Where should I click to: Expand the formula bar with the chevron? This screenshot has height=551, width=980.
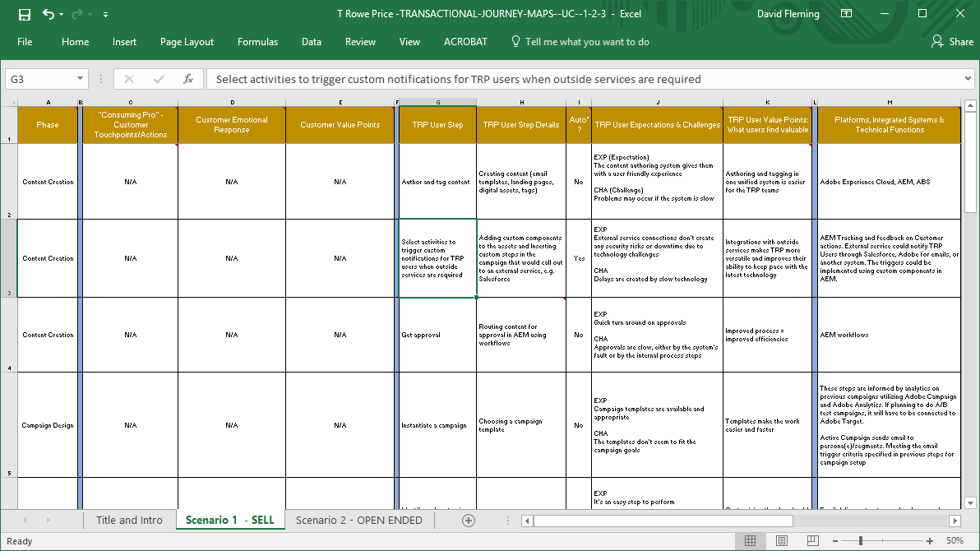click(x=968, y=79)
